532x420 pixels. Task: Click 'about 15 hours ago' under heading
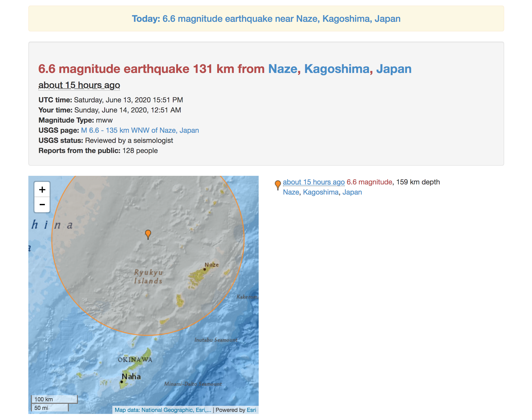79,85
